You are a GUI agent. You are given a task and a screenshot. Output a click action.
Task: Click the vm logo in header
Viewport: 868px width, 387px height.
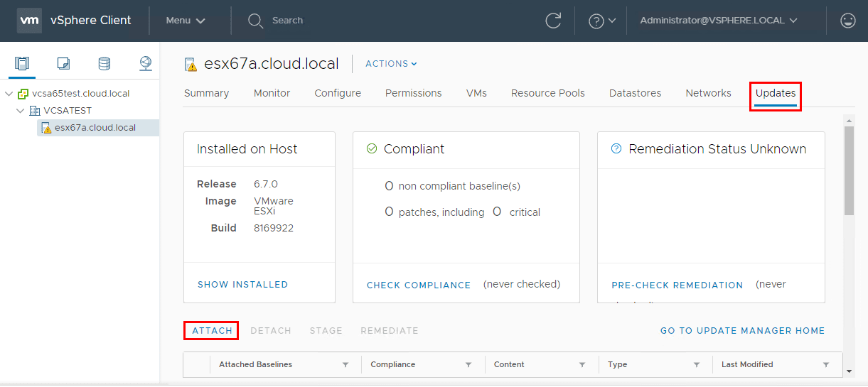pos(29,21)
